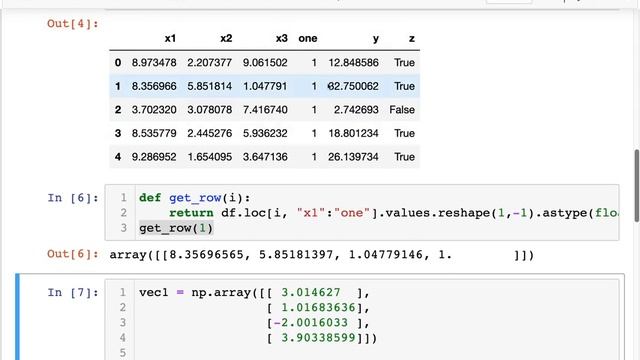640x360 pixels.
Task: Click the Out[6] output prompt
Action: click(73, 254)
